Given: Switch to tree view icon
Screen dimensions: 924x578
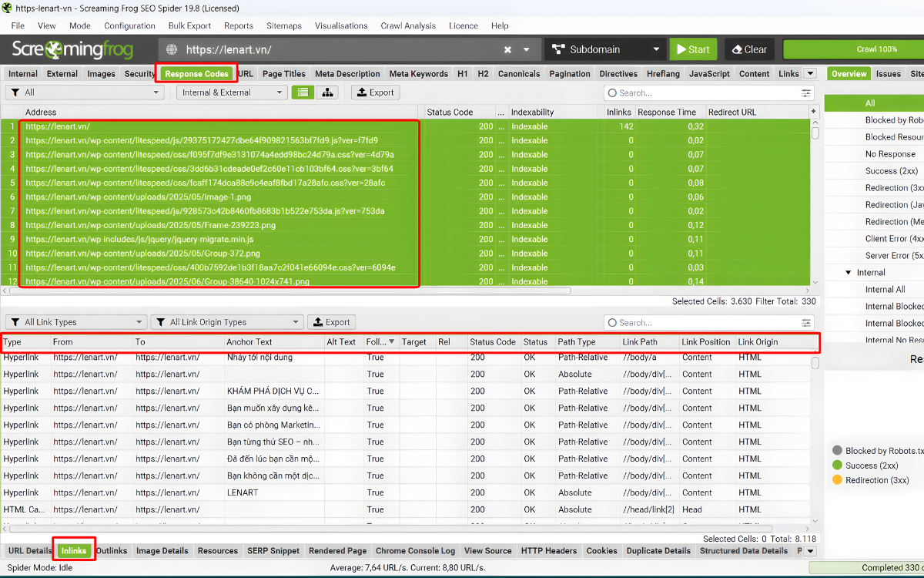Looking at the screenshot, I should click(328, 92).
